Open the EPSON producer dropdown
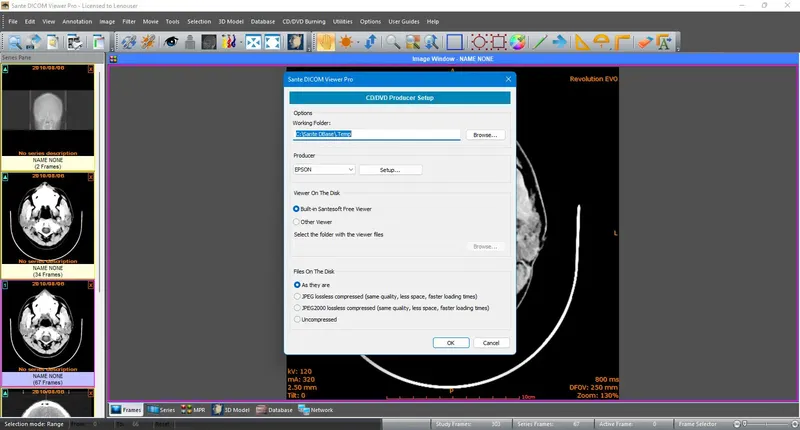Viewport: 800px width, 430px height. tap(324, 169)
